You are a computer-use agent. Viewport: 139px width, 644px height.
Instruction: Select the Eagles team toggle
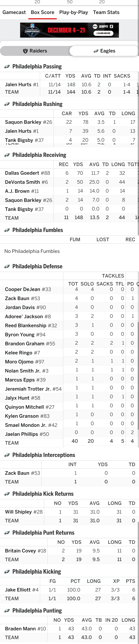(104, 51)
